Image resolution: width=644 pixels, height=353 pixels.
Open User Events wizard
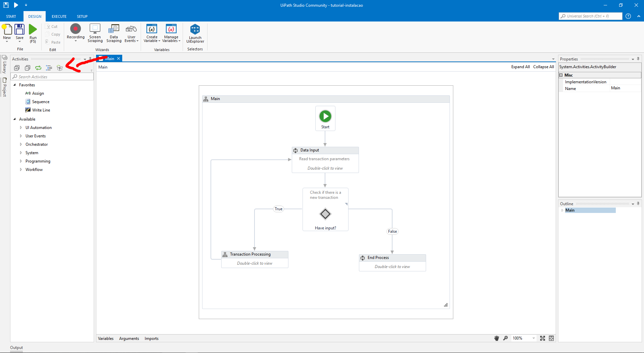[x=131, y=33]
